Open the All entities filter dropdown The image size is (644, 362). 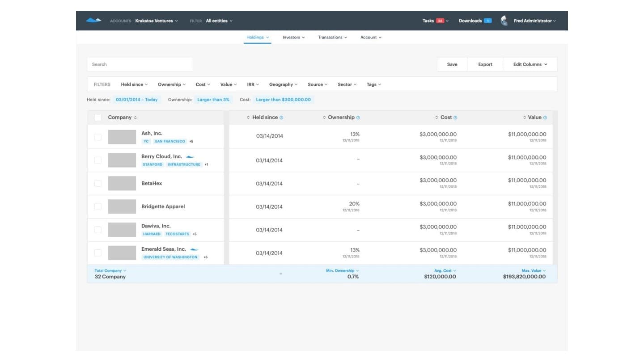[x=219, y=21]
